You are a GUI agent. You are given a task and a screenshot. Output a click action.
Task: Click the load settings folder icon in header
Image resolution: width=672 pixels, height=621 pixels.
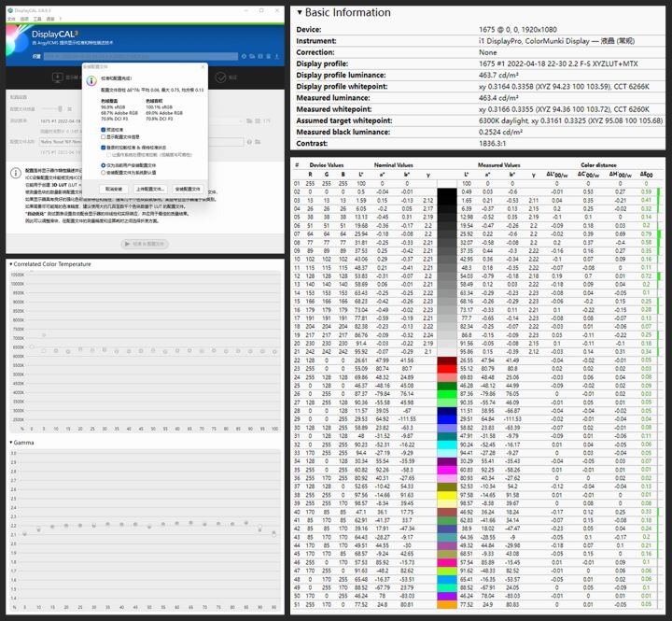tap(252, 56)
